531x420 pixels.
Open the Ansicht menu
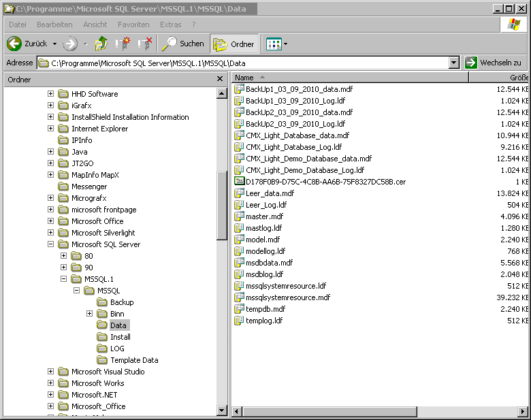[x=95, y=25]
